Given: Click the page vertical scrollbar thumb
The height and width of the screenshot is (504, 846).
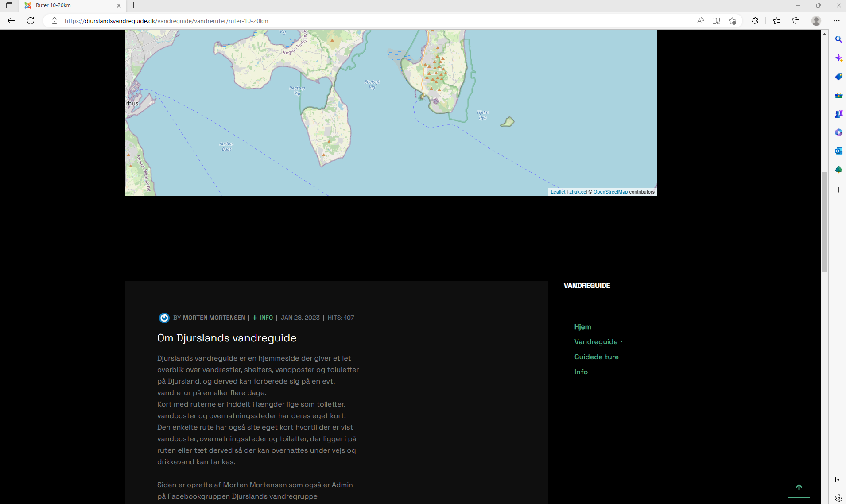Looking at the screenshot, I should (824, 221).
